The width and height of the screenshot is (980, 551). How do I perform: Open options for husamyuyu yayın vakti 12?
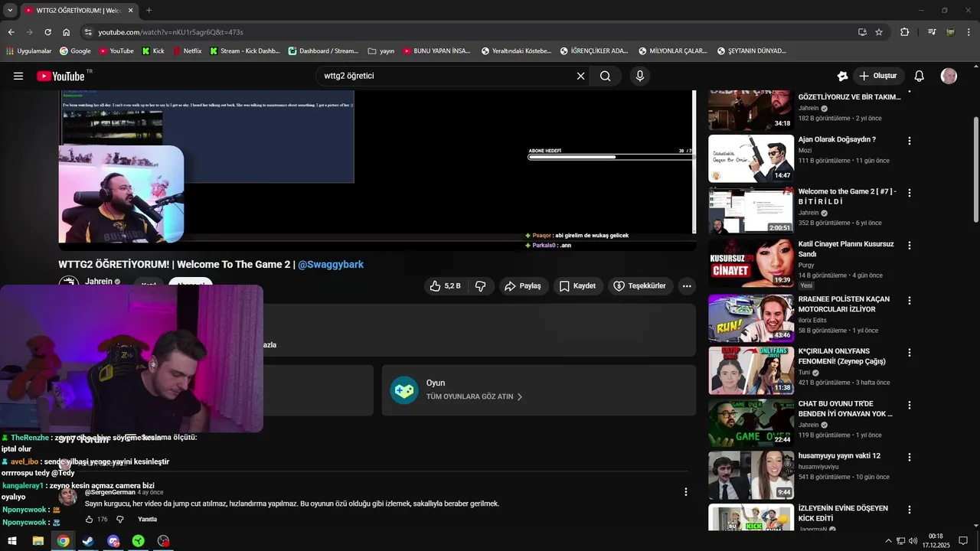[x=910, y=457]
